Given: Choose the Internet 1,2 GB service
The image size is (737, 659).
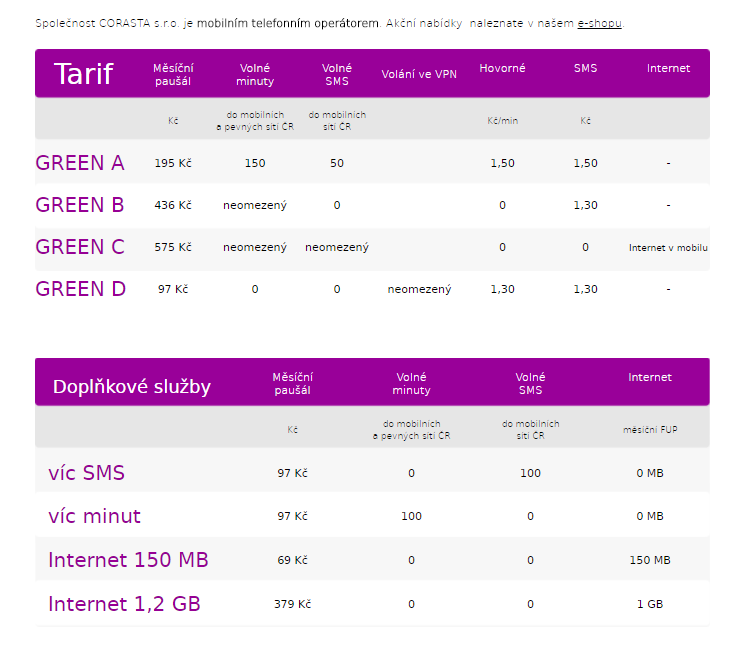Looking at the screenshot, I should 124,604.
